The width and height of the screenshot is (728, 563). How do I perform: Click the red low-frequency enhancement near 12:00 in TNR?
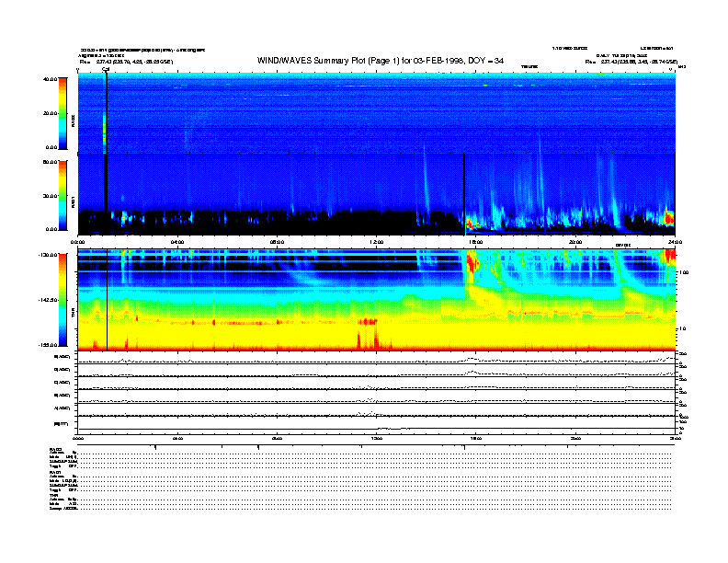(369, 323)
